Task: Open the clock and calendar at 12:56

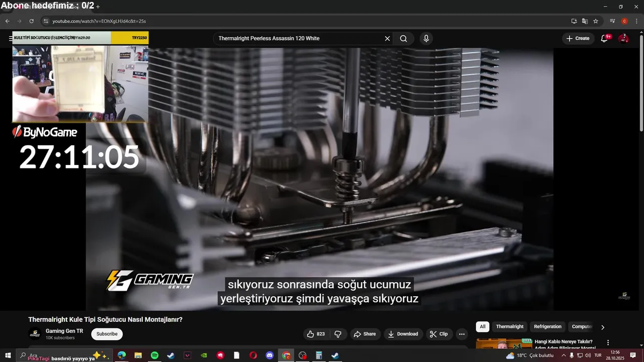Action: coord(615,355)
